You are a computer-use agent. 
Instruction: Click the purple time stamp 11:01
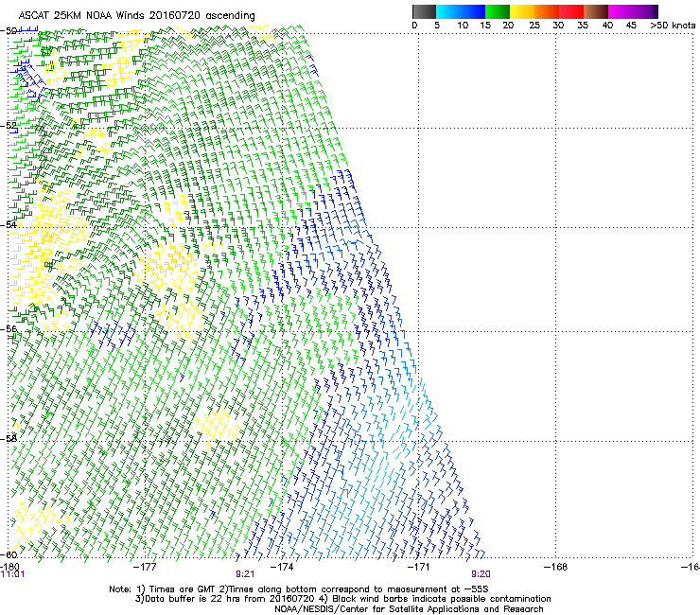[x=12, y=574]
